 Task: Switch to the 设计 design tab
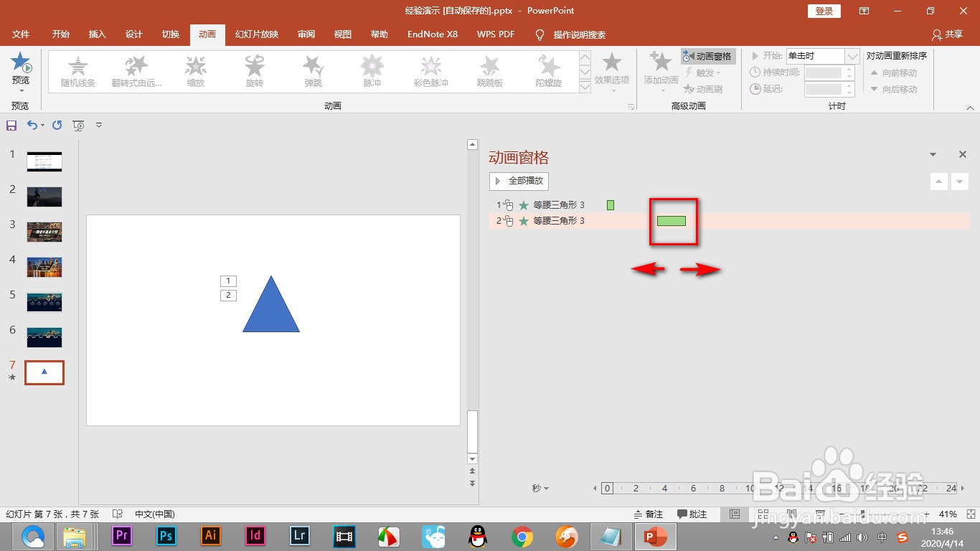(134, 34)
